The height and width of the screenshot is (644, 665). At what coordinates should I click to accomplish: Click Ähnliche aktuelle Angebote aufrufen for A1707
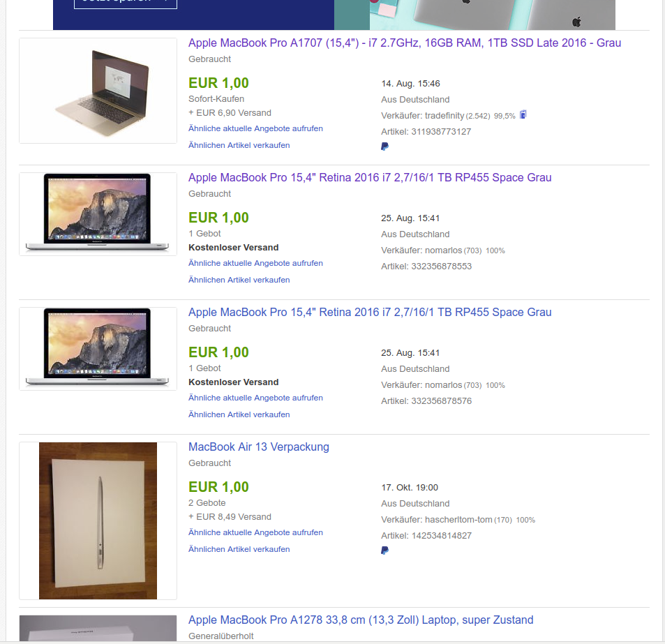pyautogui.click(x=255, y=128)
